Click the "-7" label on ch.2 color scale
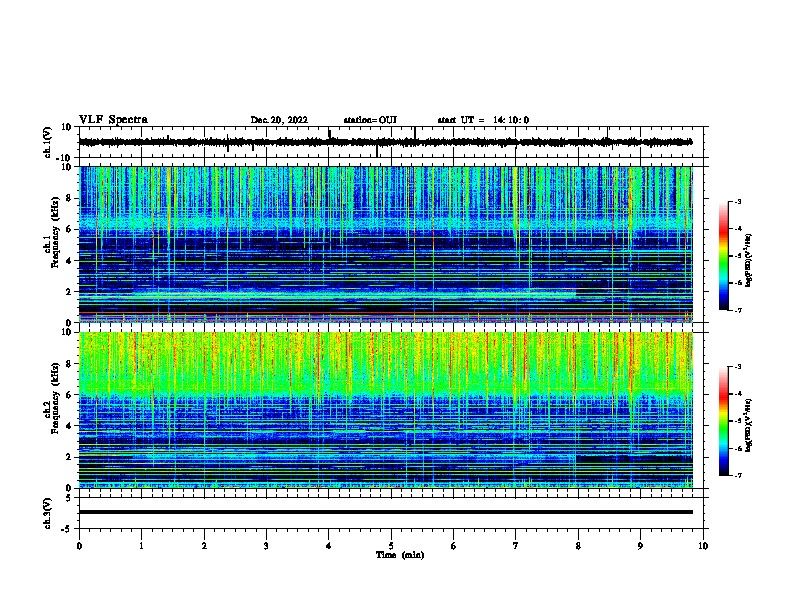Screen dimensions: 792x612 pos(737,475)
